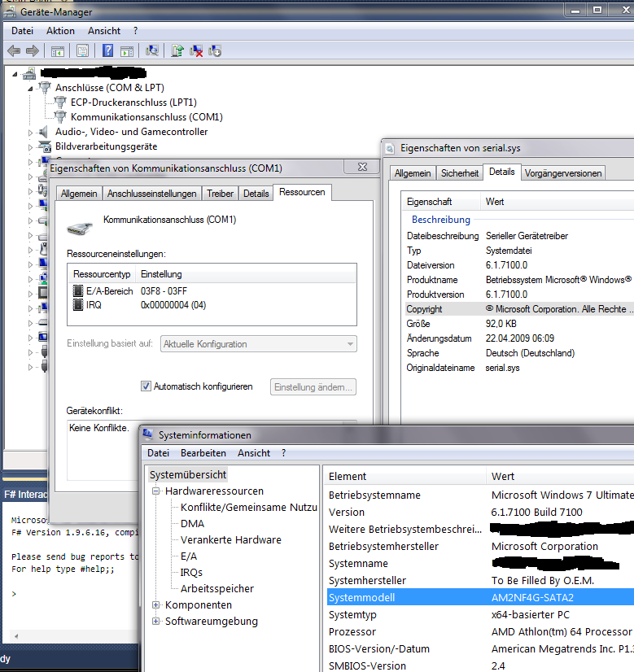Click the Systeminformationen window title icon
Image resolution: width=634 pixels, height=672 pixels.
(148, 434)
